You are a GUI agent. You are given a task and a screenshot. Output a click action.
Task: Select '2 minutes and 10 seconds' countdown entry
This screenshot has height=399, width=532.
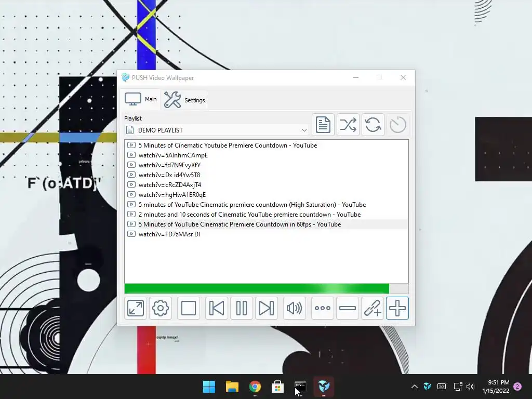coord(267,215)
